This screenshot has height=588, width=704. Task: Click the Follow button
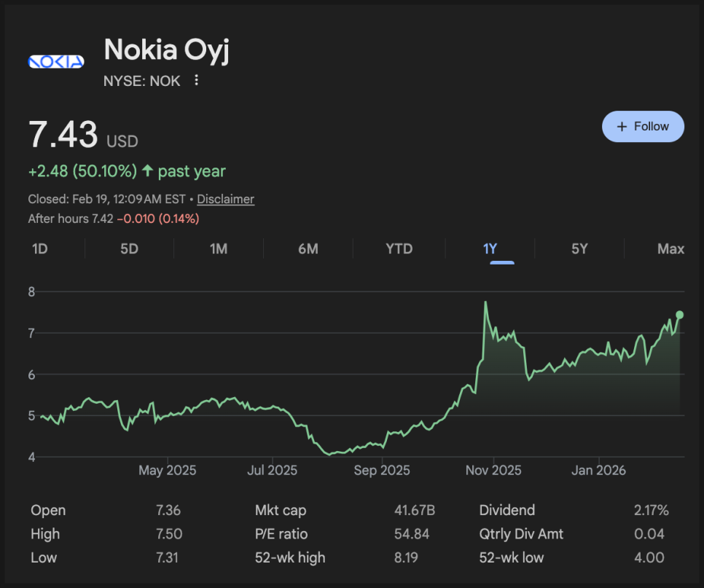(x=643, y=127)
